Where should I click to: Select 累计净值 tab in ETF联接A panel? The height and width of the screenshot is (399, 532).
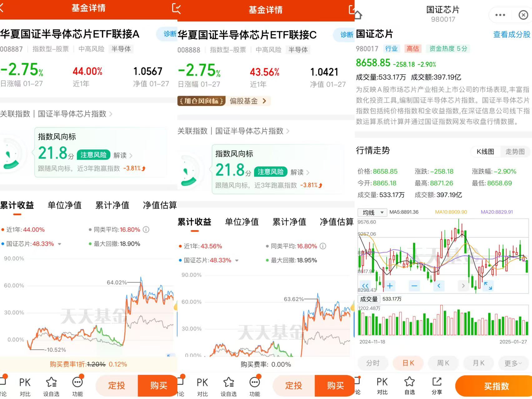pos(112,205)
